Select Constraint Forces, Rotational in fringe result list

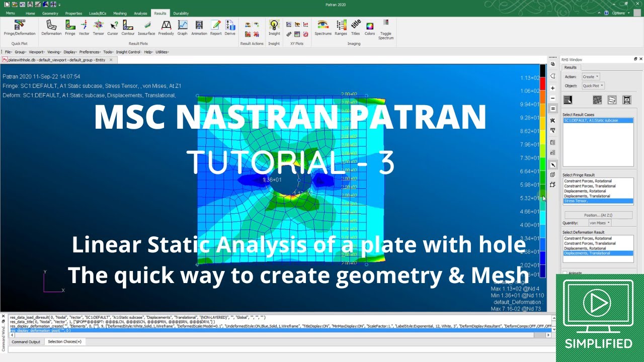coord(598,181)
